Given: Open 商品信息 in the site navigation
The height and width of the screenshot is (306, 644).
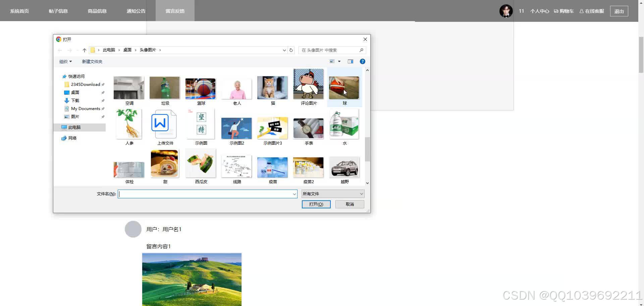Looking at the screenshot, I should click(x=97, y=11).
